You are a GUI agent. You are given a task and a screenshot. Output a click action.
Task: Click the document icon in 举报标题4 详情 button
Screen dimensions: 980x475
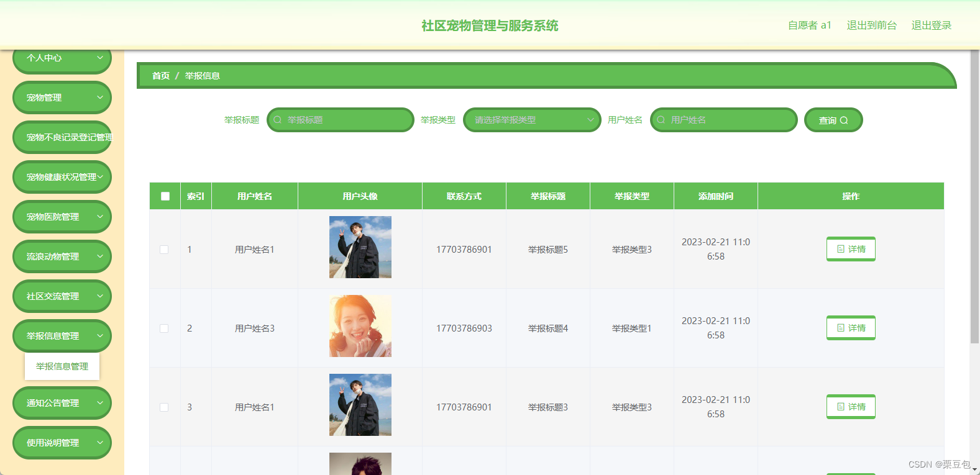[x=841, y=328]
